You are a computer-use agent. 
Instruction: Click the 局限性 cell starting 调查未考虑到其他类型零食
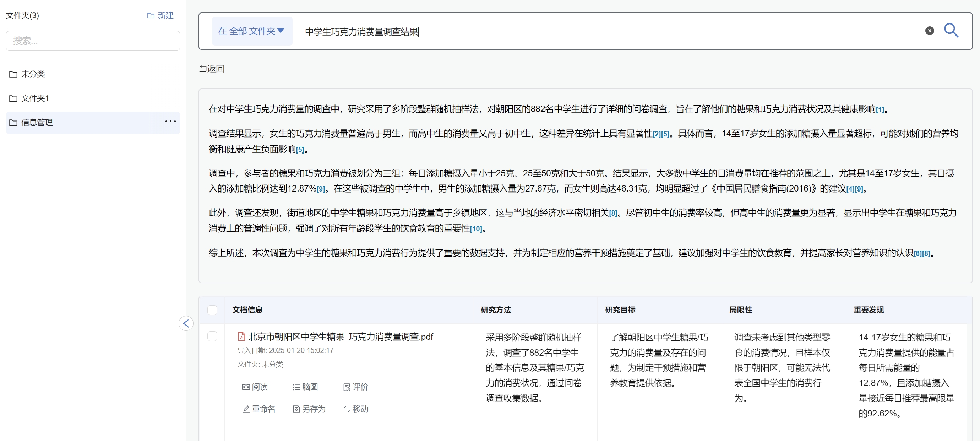coord(782,367)
